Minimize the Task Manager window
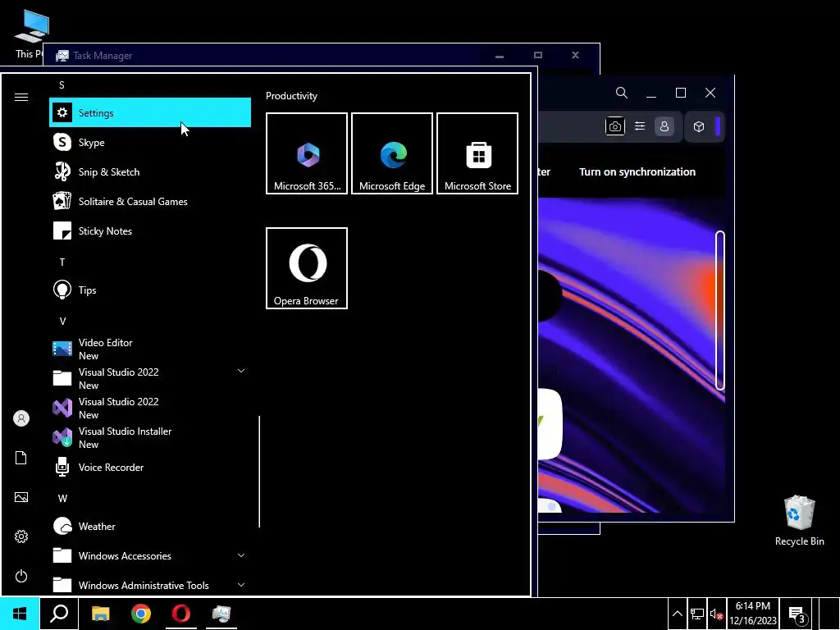Screen dimensions: 840x630 tap(500, 55)
